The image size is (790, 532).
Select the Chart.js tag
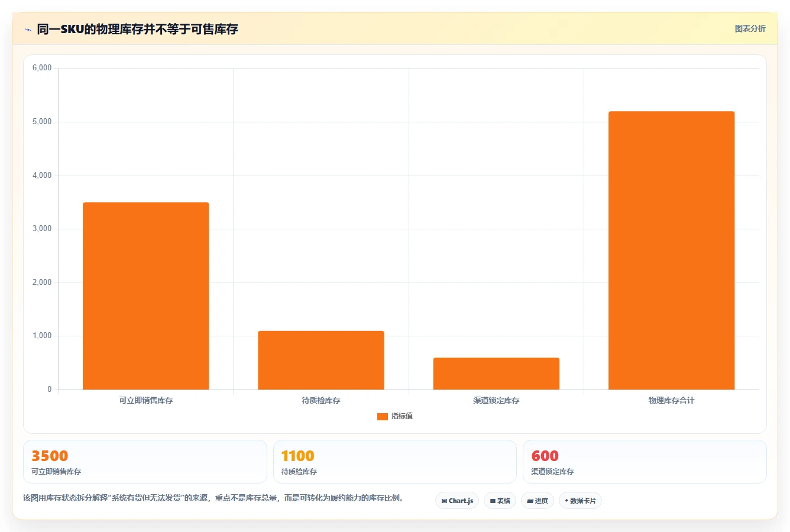pyautogui.click(x=457, y=501)
